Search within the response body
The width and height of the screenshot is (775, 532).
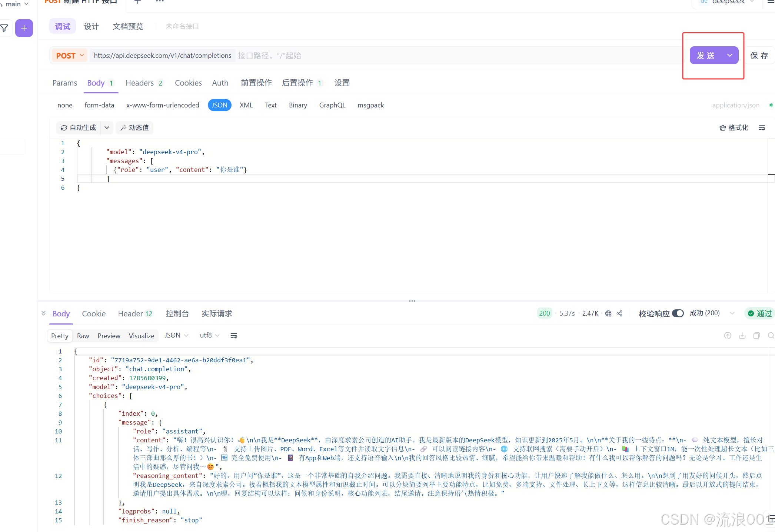pyautogui.click(x=771, y=336)
